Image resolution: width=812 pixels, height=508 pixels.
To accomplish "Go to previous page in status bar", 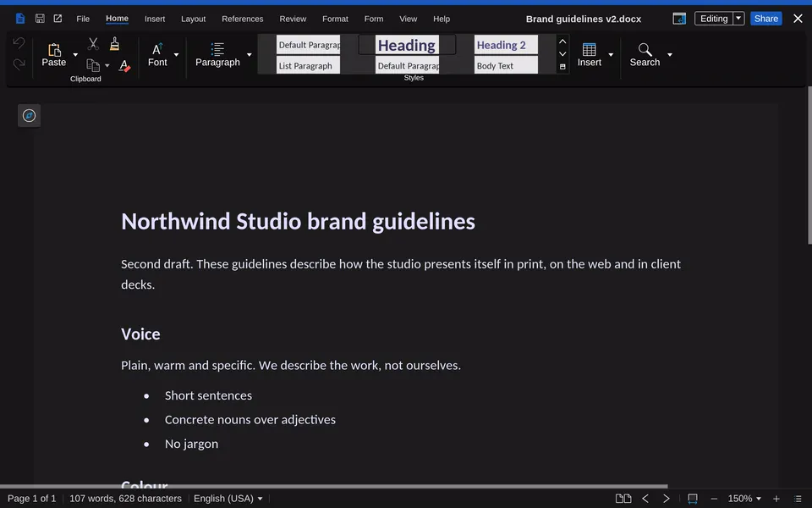I will (x=645, y=499).
